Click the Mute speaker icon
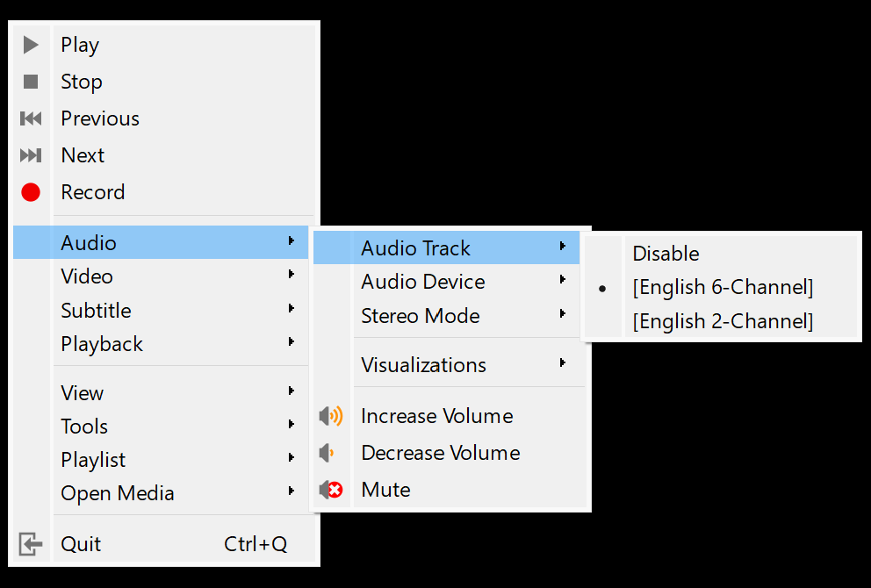This screenshot has height=588, width=871. (x=331, y=490)
